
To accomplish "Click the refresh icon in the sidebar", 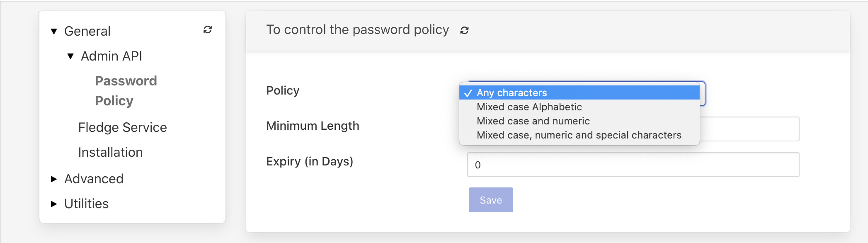I will 208,30.
